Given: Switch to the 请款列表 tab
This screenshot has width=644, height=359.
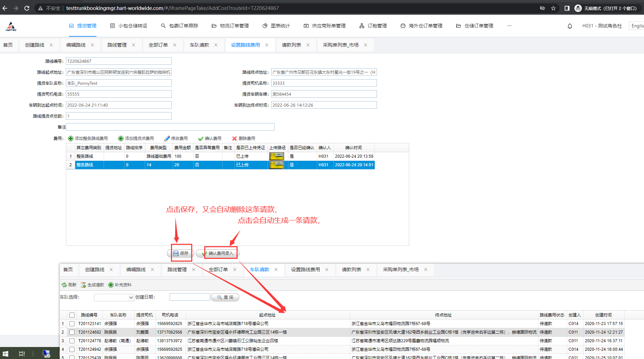Looking at the screenshot, I should click(x=291, y=45).
